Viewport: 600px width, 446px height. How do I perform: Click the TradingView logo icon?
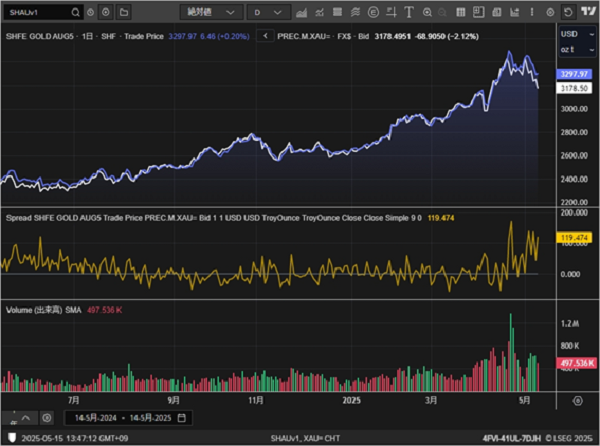point(589,11)
